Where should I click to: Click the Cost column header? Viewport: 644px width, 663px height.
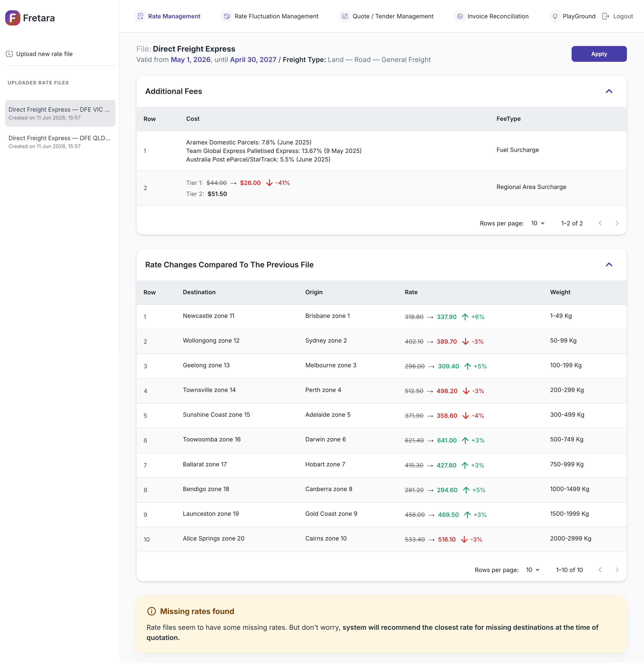(x=193, y=119)
